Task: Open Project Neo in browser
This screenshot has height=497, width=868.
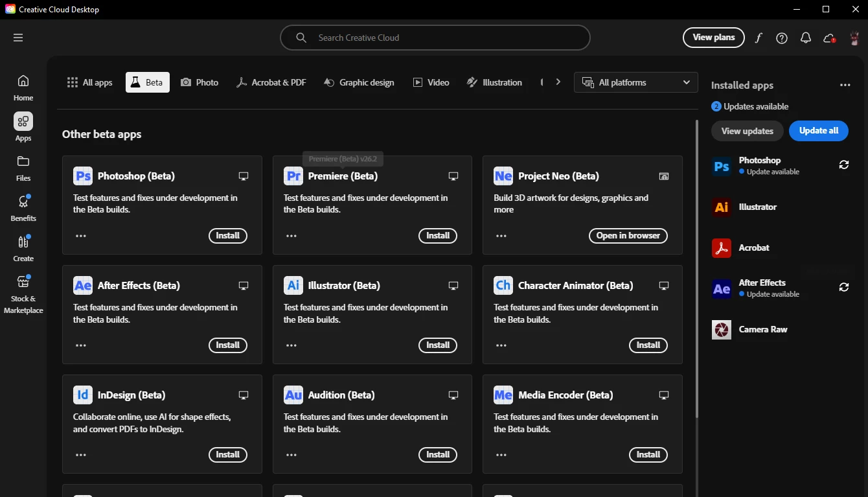Action: pyautogui.click(x=628, y=236)
